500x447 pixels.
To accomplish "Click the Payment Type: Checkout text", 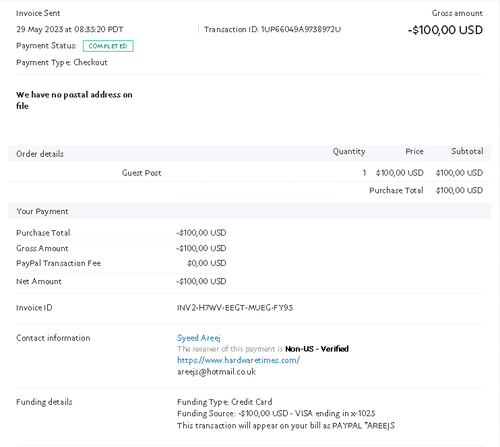I will pos(62,62).
